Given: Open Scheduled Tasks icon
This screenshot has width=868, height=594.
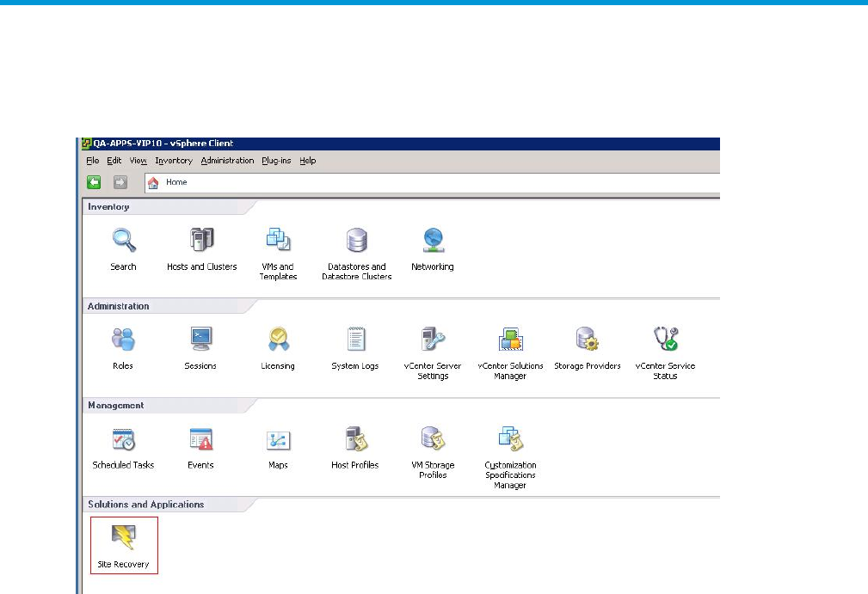Looking at the screenshot, I should [123, 439].
